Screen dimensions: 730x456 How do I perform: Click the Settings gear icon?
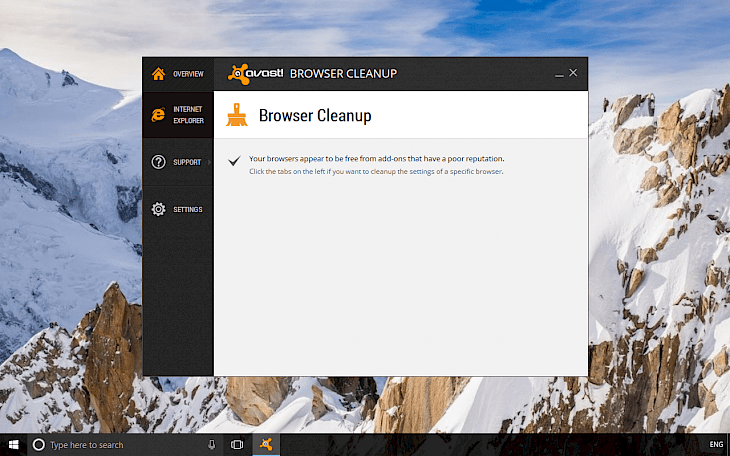pyautogui.click(x=158, y=209)
